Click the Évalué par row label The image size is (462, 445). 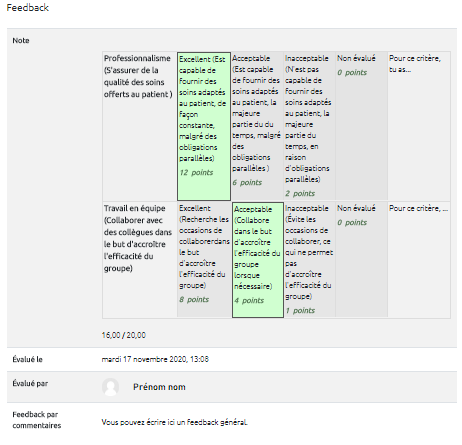[30, 384]
